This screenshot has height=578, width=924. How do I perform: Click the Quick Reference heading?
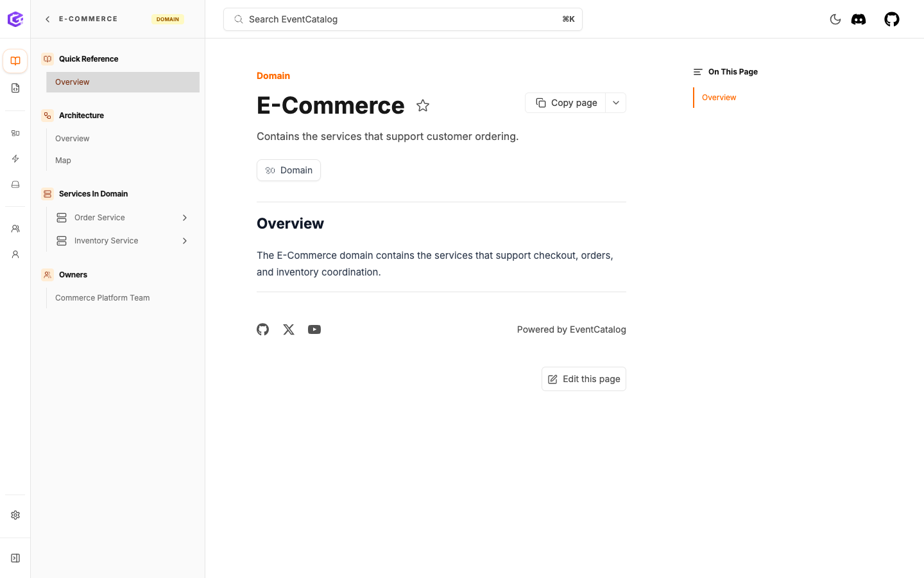click(x=89, y=59)
